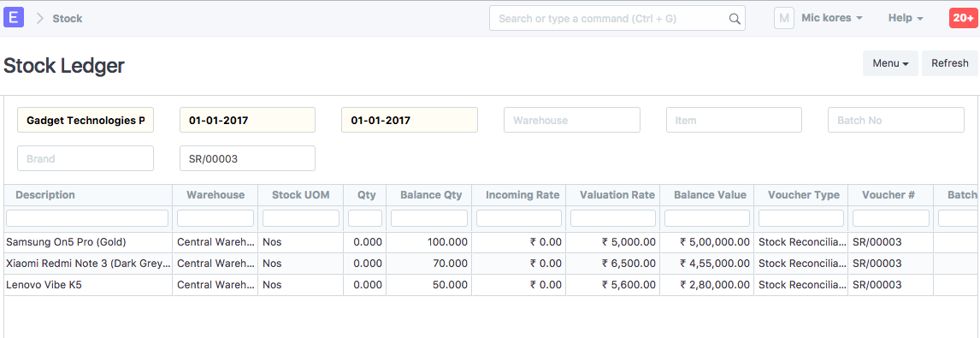
Task: Click the search magnifier icon
Action: tap(735, 19)
